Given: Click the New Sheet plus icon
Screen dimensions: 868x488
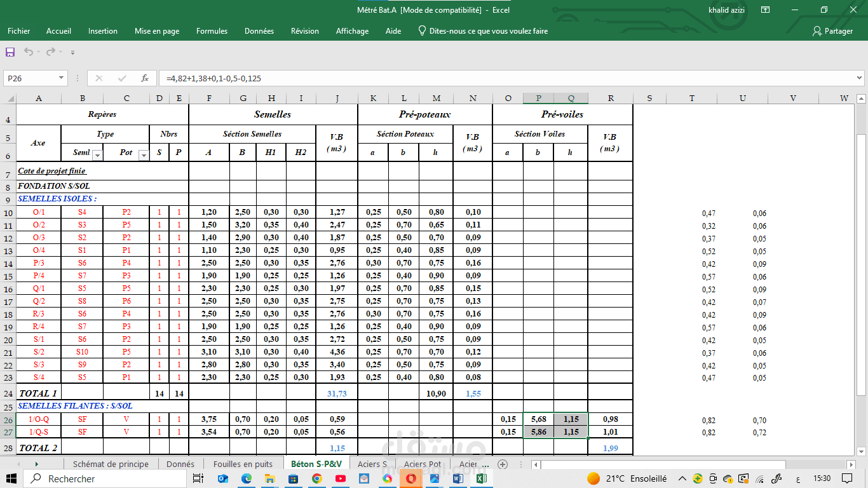Looking at the screenshot, I should [503, 464].
